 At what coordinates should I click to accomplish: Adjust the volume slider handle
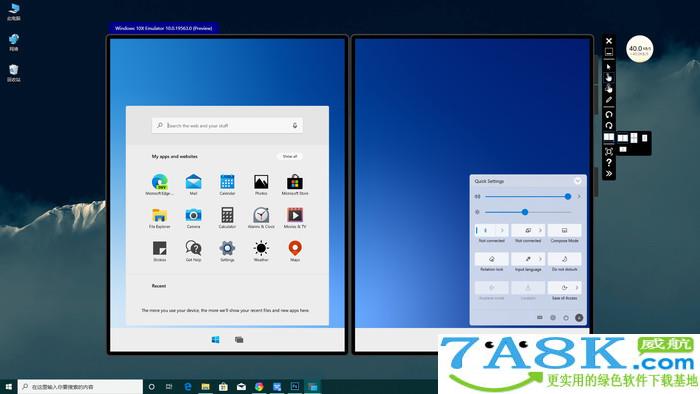click(568, 196)
